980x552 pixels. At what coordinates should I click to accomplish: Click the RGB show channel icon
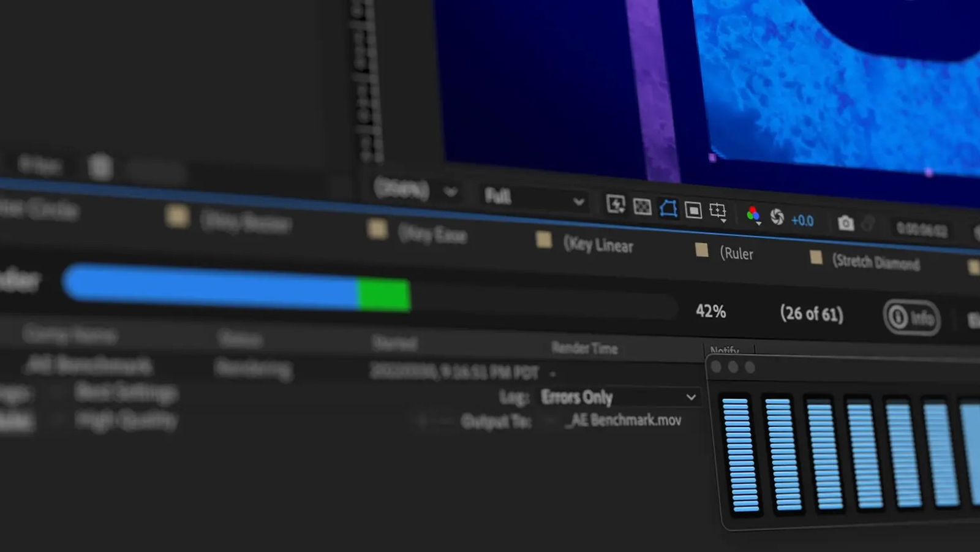(x=753, y=214)
